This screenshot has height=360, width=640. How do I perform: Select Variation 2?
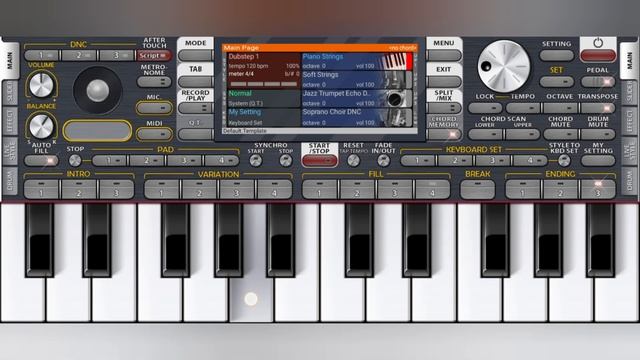pyautogui.click(x=199, y=189)
